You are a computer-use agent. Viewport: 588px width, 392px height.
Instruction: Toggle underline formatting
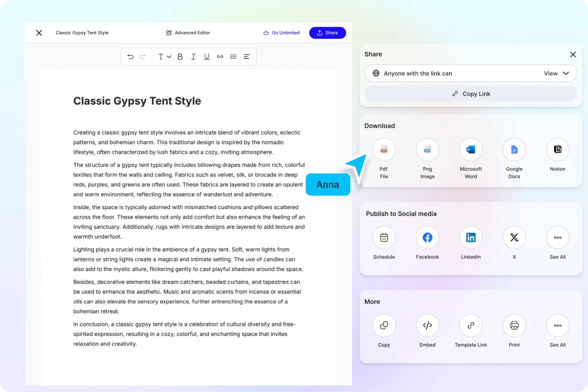coord(206,57)
